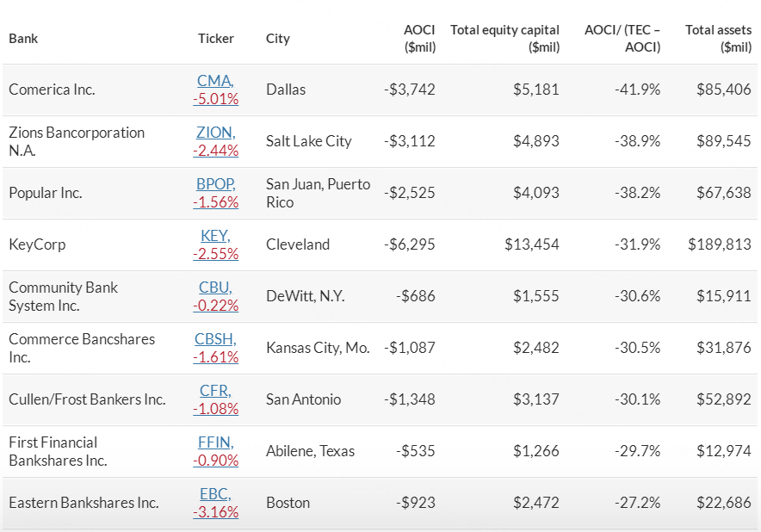
Task: Click the ZION ticker link
Action: (x=214, y=133)
